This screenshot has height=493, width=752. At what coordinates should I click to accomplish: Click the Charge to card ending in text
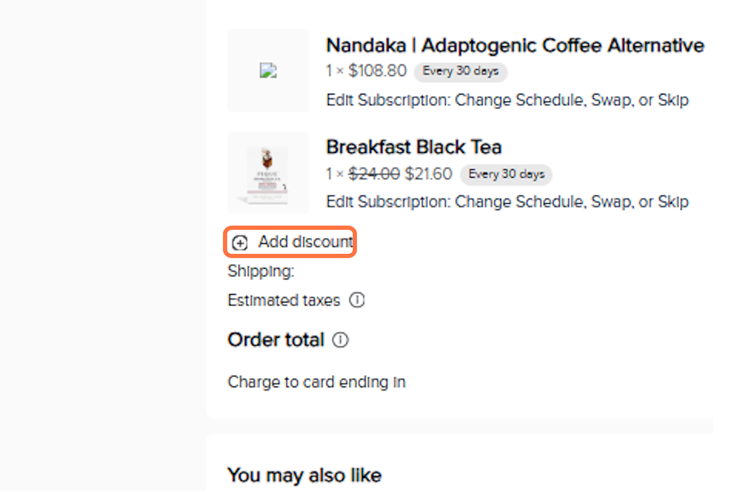316,382
